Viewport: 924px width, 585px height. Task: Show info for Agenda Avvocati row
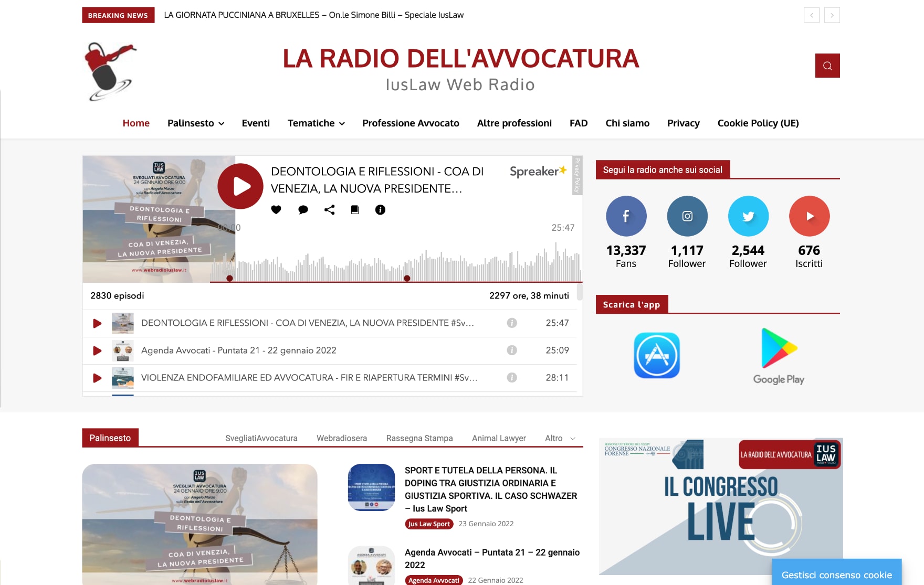tap(512, 350)
